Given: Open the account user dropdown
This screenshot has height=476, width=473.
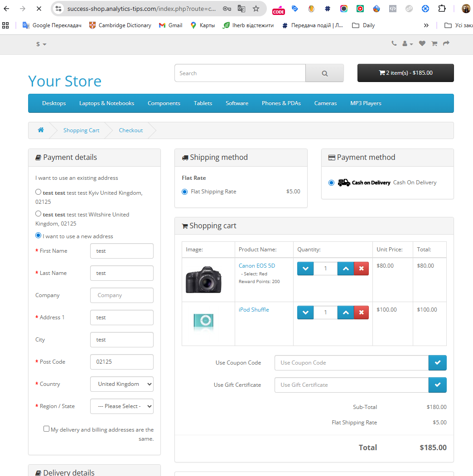Looking at the screenshot, I should click(407, 44).
